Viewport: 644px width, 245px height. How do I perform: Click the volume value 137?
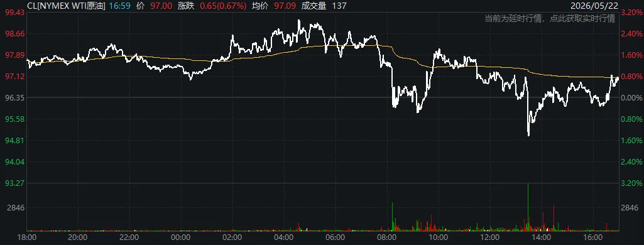pos(339,6)
